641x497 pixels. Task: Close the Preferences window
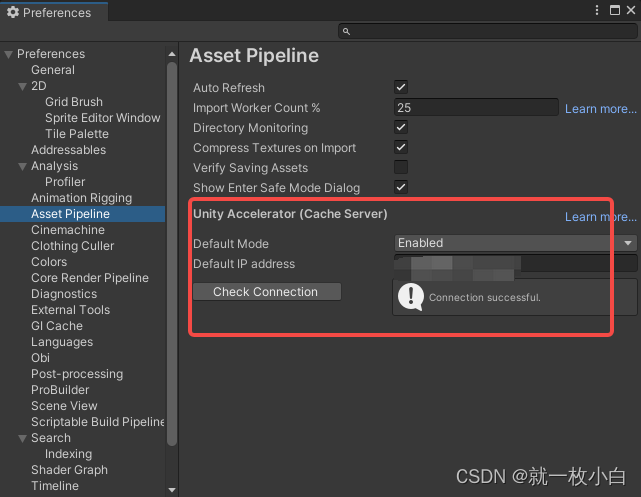point(631,10)
